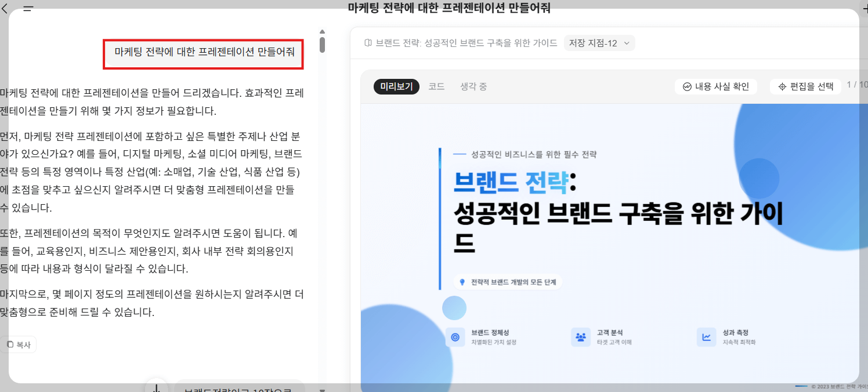Copy the reply with the 복사 button
Viewport: 868px width, 392px height.
pos(19,344)
